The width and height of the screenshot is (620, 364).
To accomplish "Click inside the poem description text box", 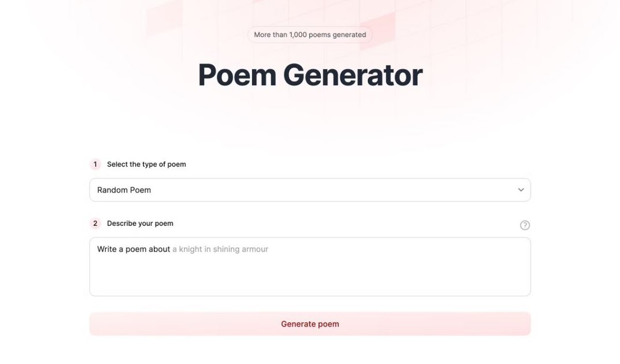I will (310, 266).
